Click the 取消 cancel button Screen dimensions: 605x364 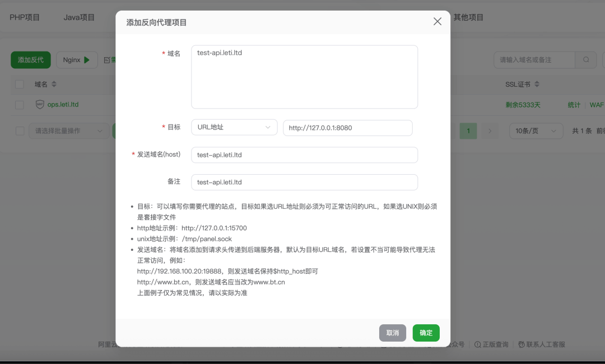pyautogui.click(x=392, y=333)
